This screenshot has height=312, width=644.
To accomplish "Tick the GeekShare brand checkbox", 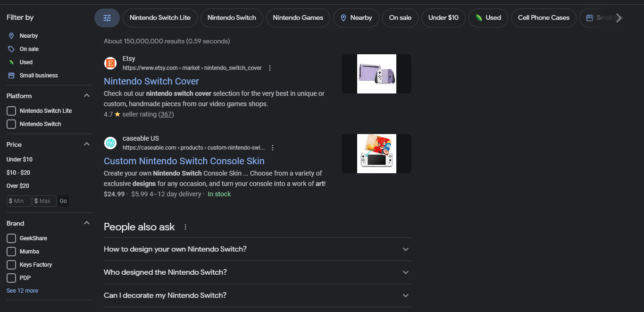I will click(x=11, y=238).
